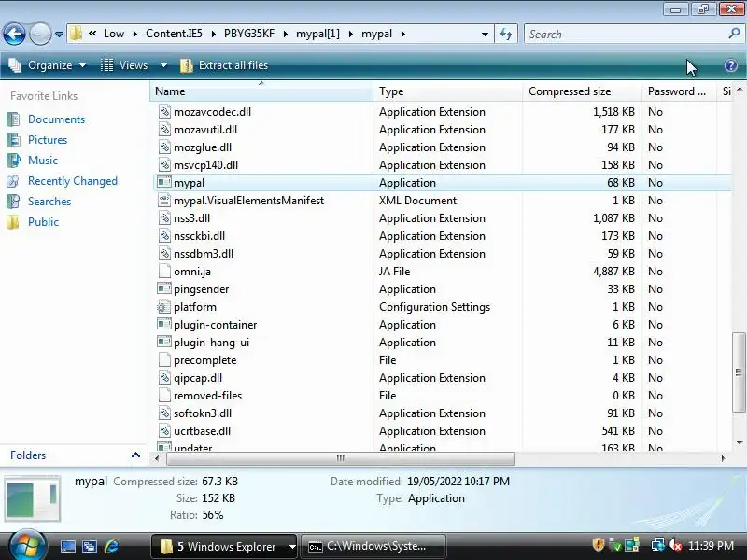The width and height of the screenshot is (747, 560).
Task: Expand the arrow after PBYG35KF in the path
Action: tap(286, 34)
